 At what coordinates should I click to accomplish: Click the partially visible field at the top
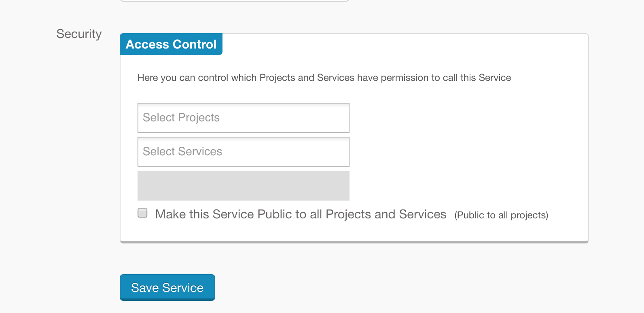[x=234, y=1]
